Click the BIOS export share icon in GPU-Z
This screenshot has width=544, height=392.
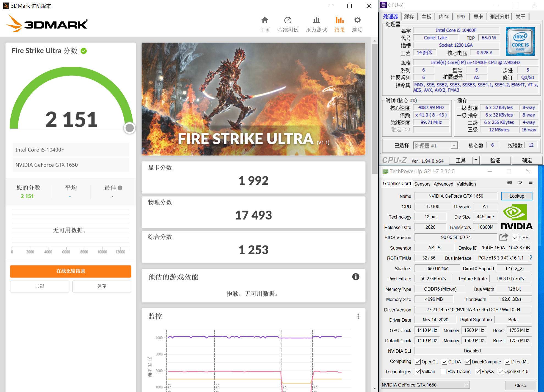point(504,237)
